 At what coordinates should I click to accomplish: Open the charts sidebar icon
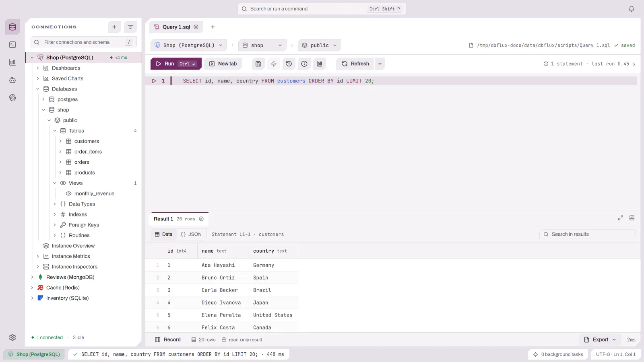[x=12, y=62]
